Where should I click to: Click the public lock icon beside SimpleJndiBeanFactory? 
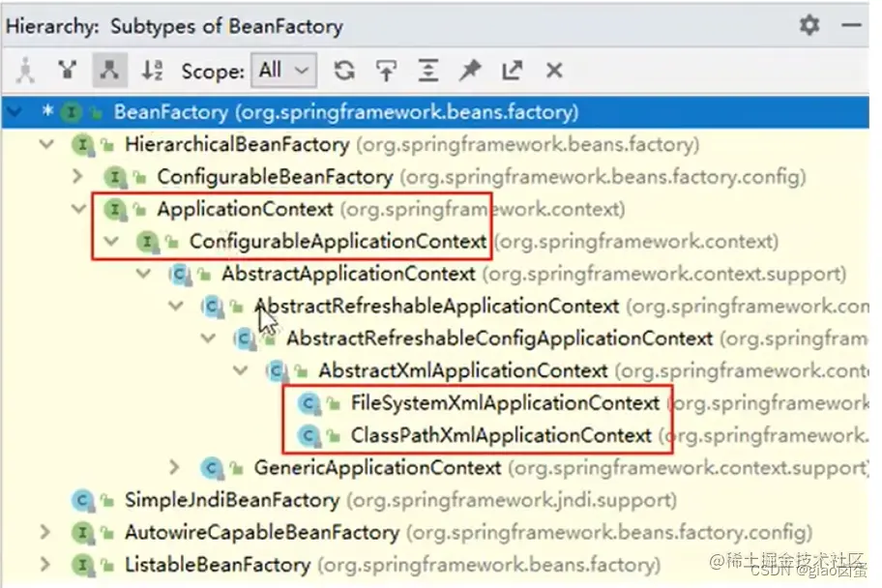pos(107,500)
